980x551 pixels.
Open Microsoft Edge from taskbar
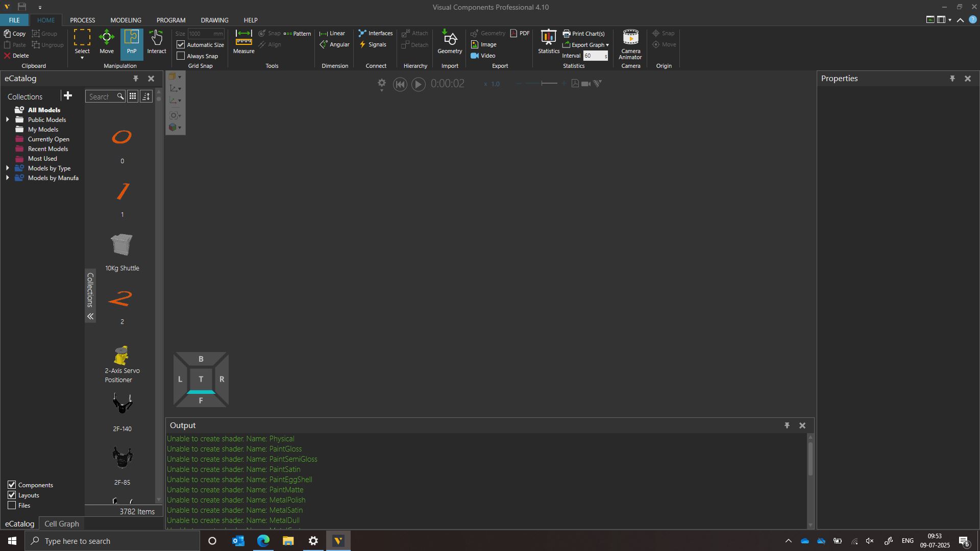coord(263,541)
